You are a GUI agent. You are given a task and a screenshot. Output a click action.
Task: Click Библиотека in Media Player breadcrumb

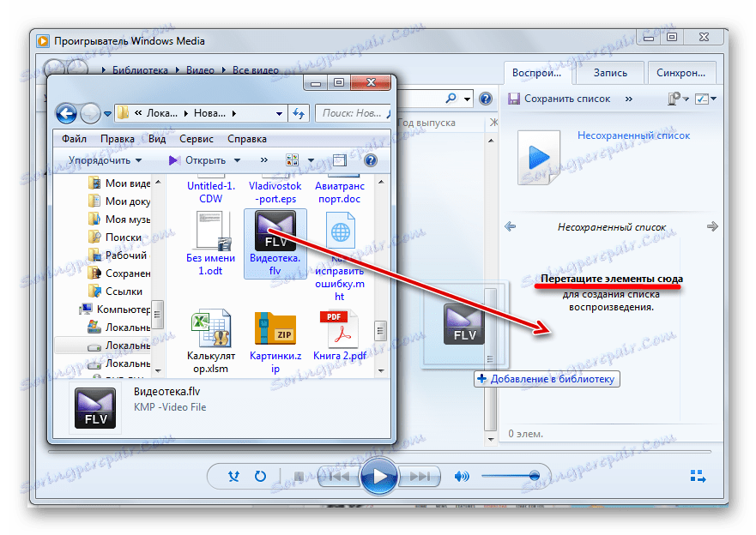coord(141,70)
